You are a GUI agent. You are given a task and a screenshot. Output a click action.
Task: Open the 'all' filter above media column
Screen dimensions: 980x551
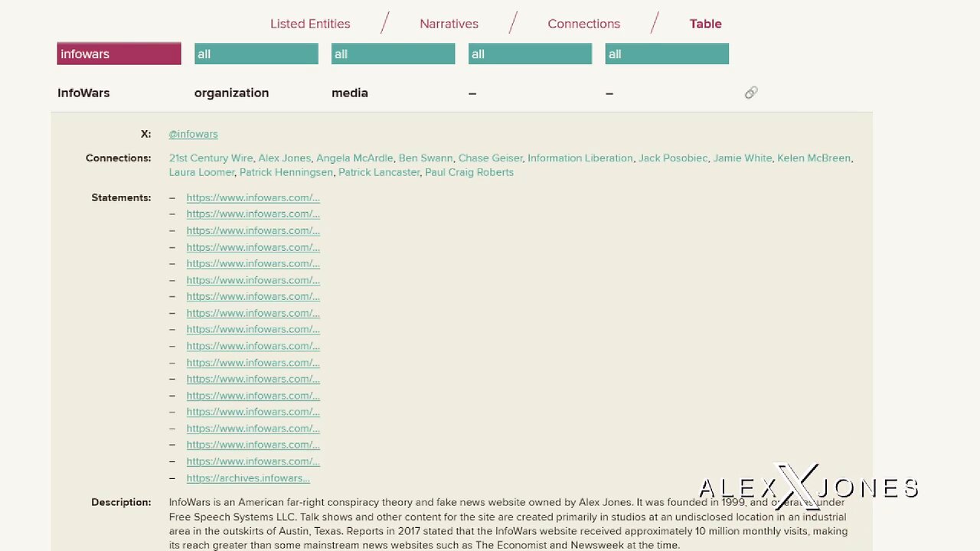(393, 54)
